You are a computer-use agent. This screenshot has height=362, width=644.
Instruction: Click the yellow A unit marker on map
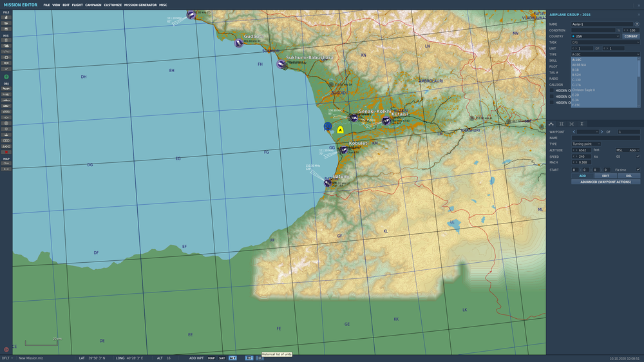(340, 130)
